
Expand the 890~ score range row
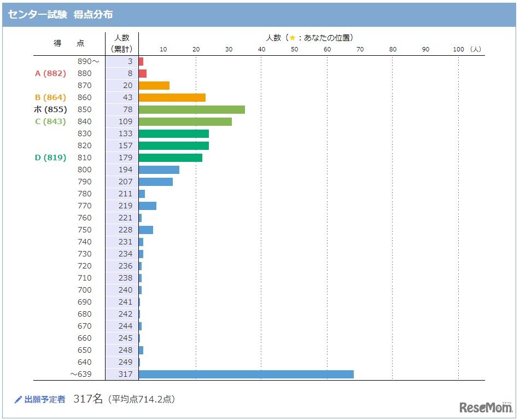89,61
